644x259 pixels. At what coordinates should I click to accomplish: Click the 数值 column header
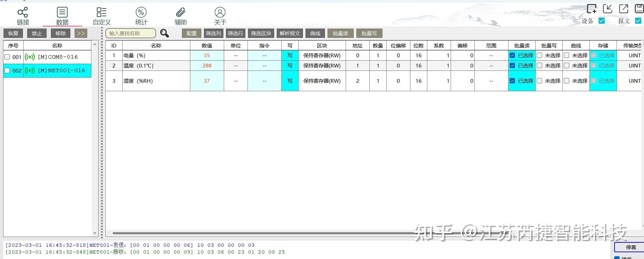pyautogui.click(x=207, y=45)
